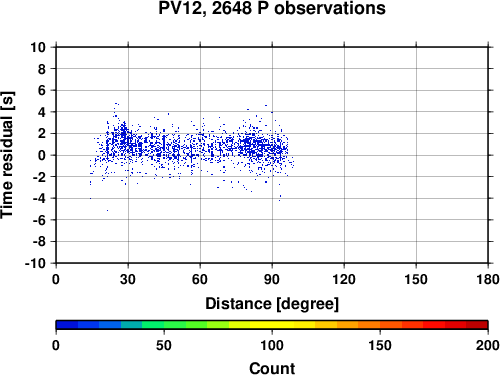Click the outlier point near -5 seconds
The height and width of the screenshot is (375, 500).
pos(107,210)
